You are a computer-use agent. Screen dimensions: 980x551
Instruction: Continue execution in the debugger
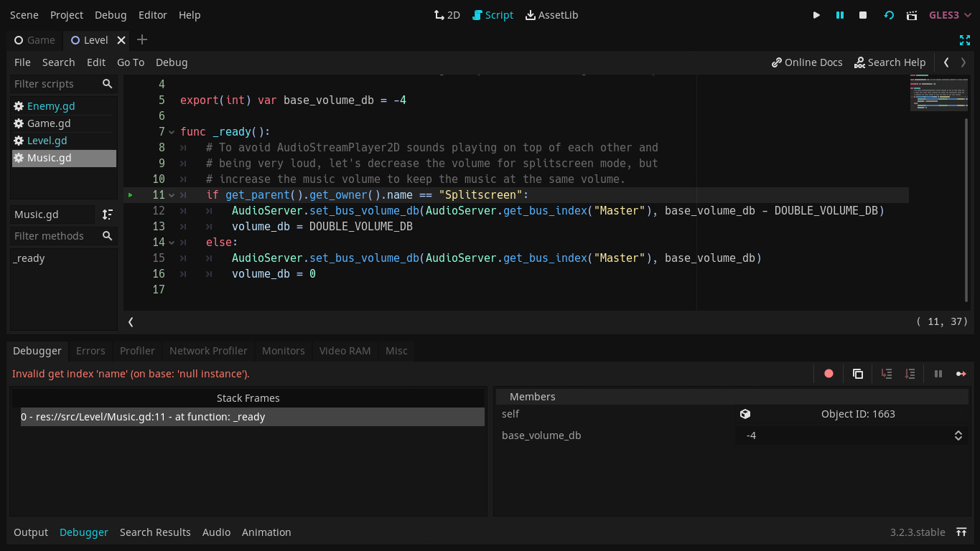coord(961,374)
